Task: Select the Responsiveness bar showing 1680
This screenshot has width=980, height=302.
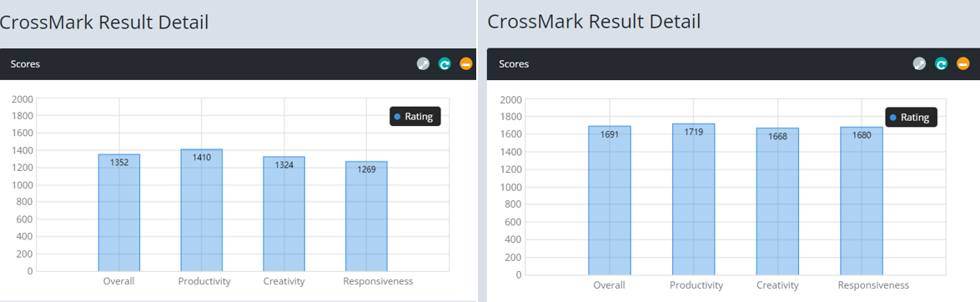Action: 862,201
